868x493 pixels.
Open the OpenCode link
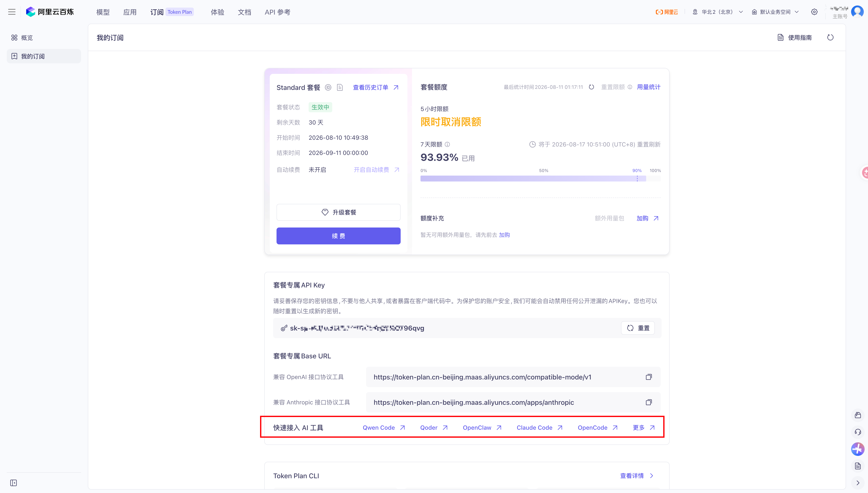point(598,428)
